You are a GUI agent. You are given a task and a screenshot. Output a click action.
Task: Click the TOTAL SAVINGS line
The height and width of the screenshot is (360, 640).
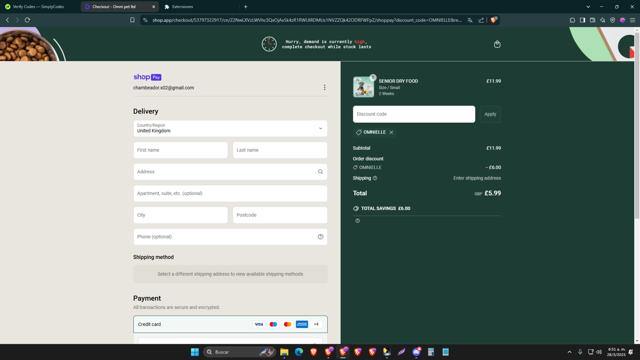click(x=382, y=208)
